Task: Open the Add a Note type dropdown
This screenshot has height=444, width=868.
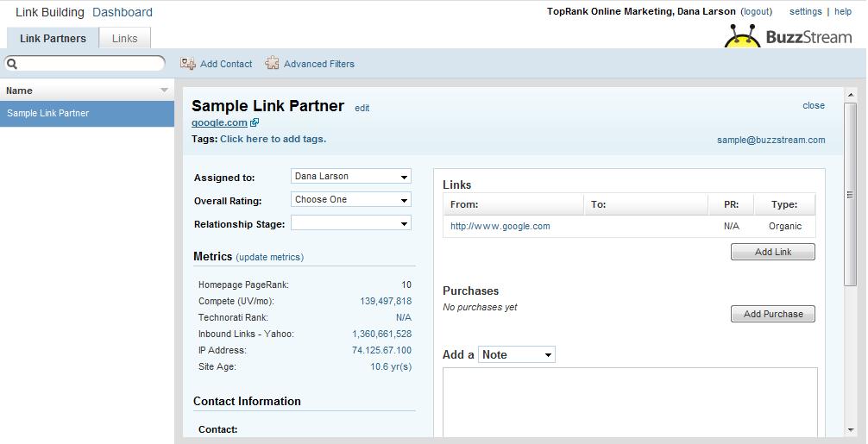Action: pos(517,354)
